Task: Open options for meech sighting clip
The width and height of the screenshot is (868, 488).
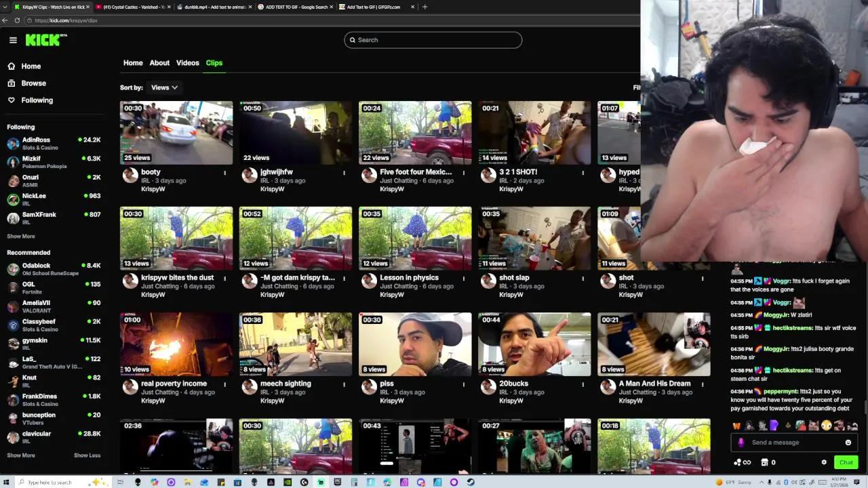Action: point(344,384)
